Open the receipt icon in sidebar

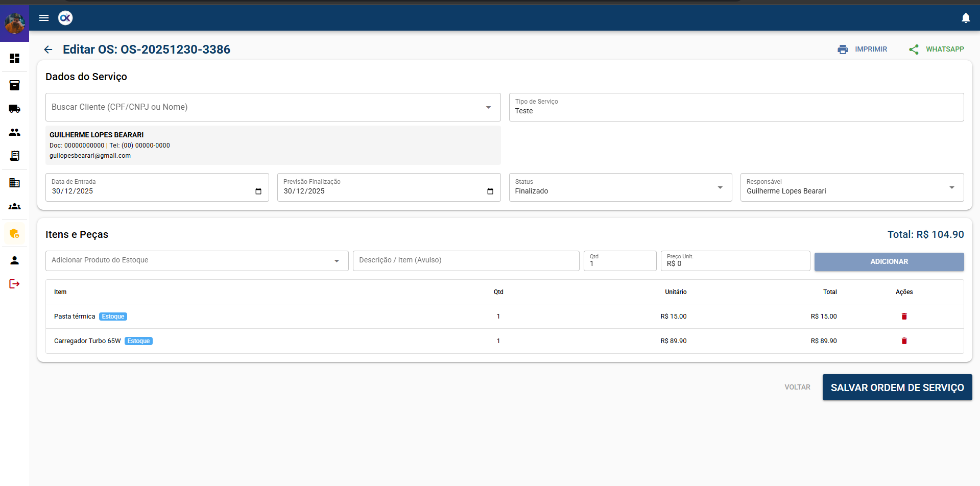coord(14,156)
